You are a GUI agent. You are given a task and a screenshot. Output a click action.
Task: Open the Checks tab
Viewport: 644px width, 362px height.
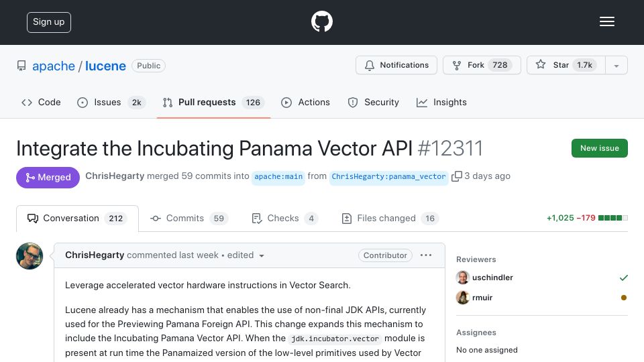point(284,219)
